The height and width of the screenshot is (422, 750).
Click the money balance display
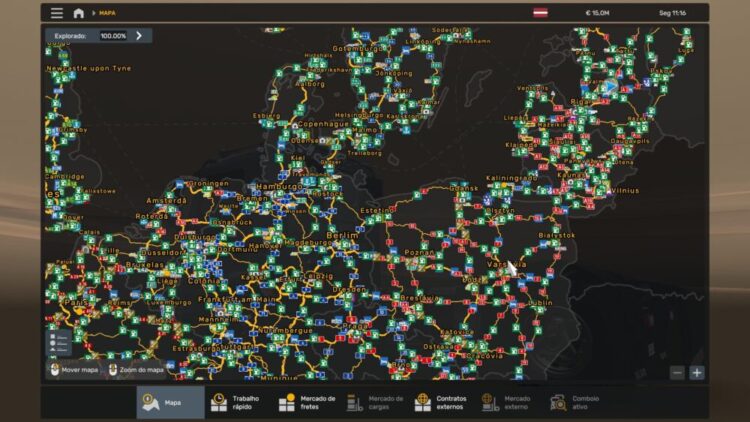(x=597, y=13)
